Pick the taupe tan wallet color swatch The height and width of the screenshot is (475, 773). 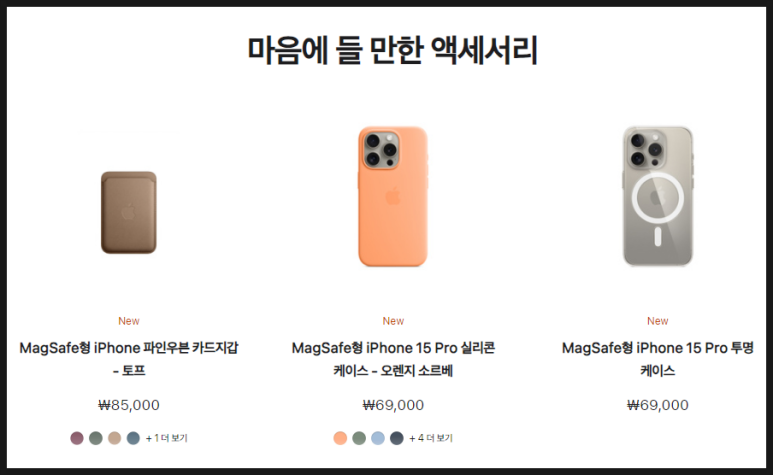114,438
